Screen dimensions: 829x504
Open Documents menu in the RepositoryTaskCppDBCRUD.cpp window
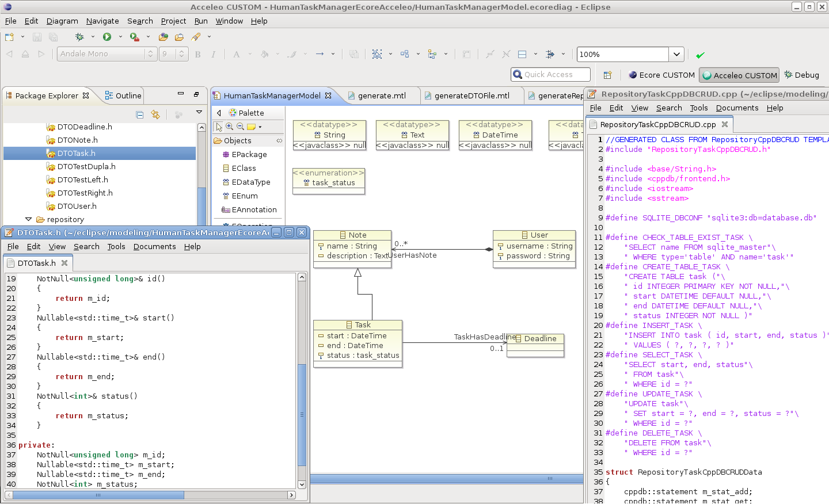737,108
